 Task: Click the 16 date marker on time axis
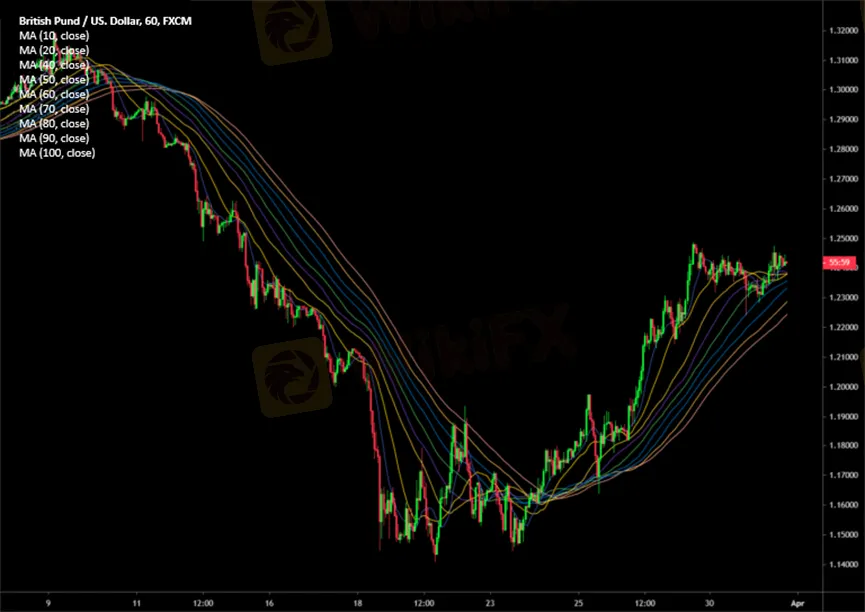[x=269, y=603]
